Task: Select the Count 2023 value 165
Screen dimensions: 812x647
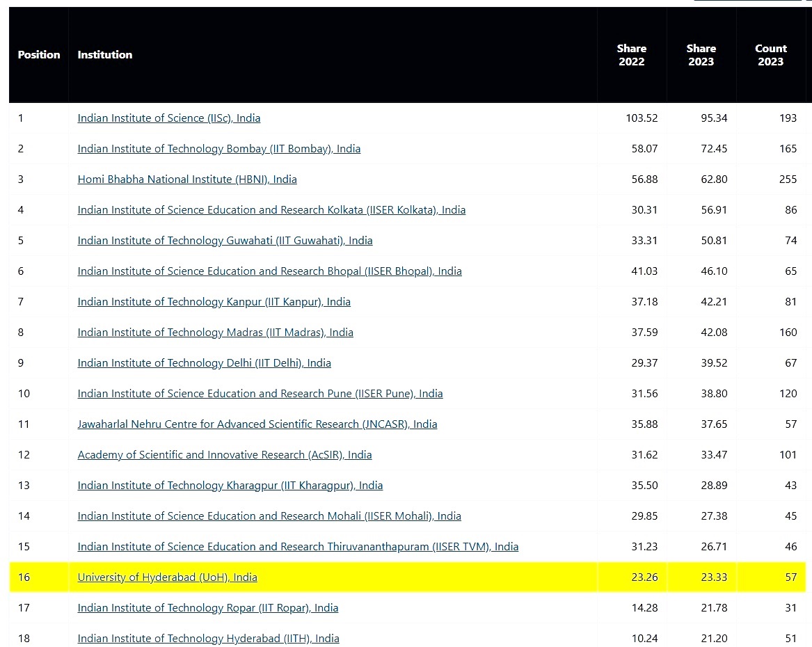Action: click(788, 149)
